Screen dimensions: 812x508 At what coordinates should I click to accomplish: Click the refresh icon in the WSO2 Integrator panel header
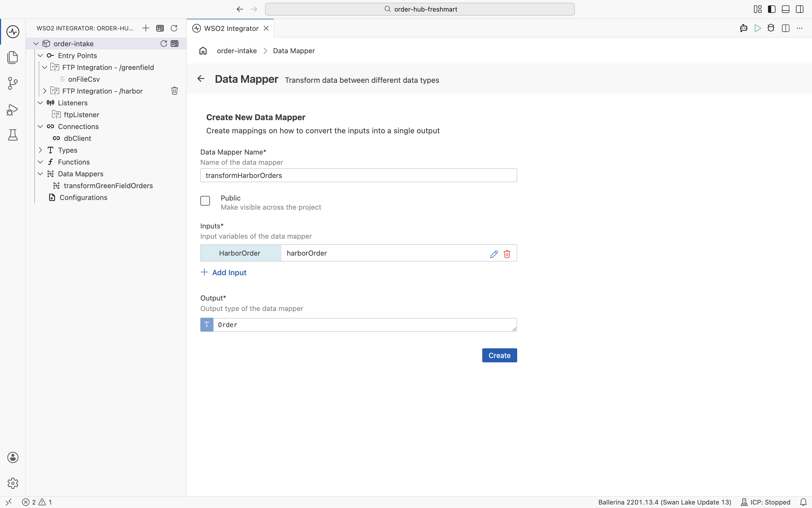174,28
